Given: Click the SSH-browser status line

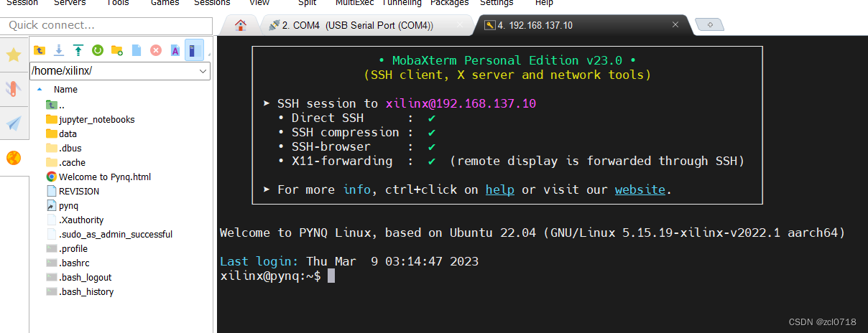Looking at the screenshot, I should click(356, 146).
